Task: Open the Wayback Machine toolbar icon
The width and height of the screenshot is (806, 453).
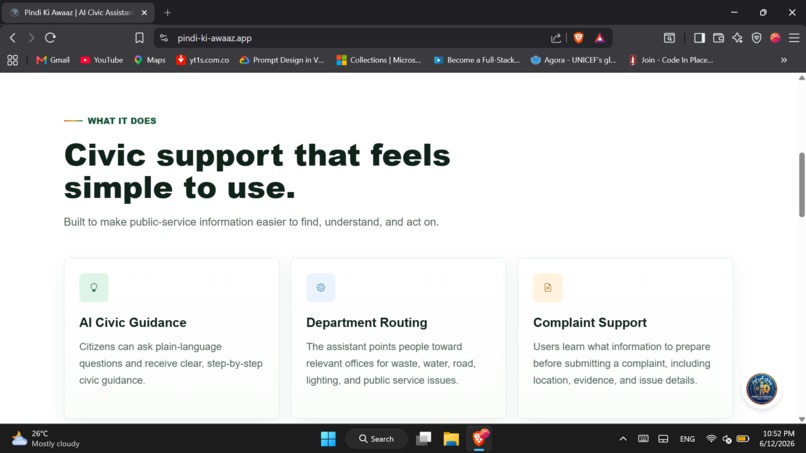Action: coord(669,38)
